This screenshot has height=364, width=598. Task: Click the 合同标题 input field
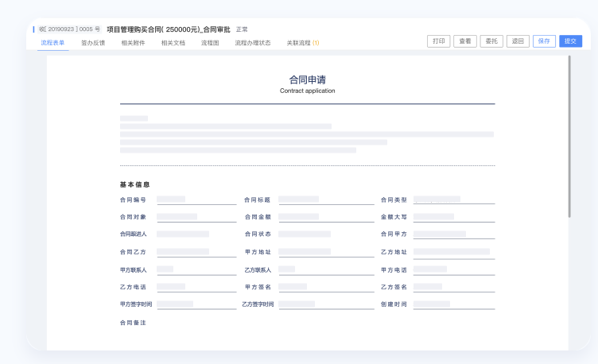[325, 199]
